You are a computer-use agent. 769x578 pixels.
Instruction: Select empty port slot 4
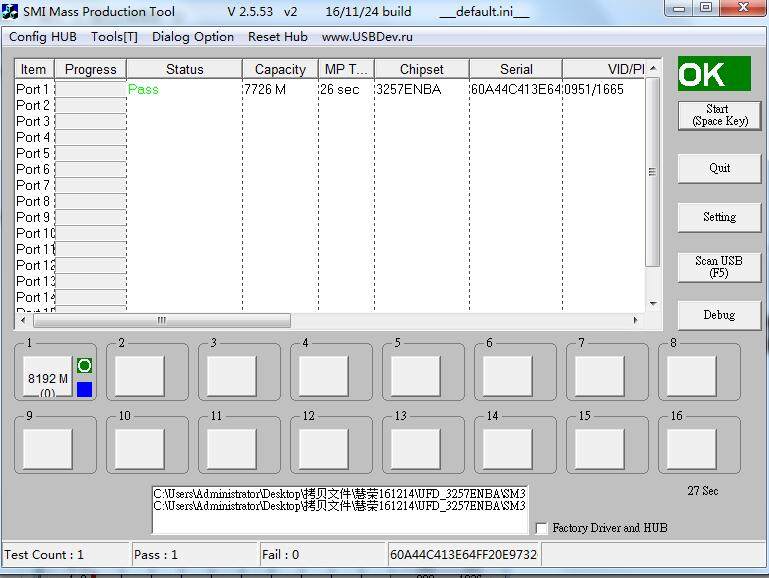pyautogui.click(x=324, y=376)
